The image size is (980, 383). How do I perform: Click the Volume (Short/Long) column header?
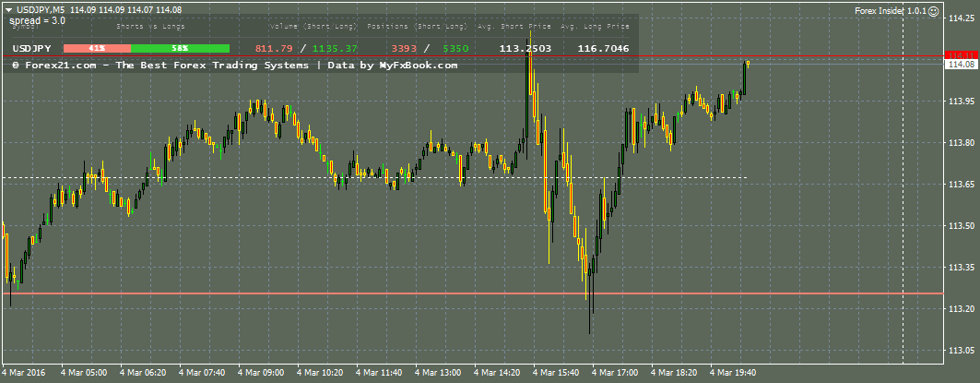(x=313, y=27)
